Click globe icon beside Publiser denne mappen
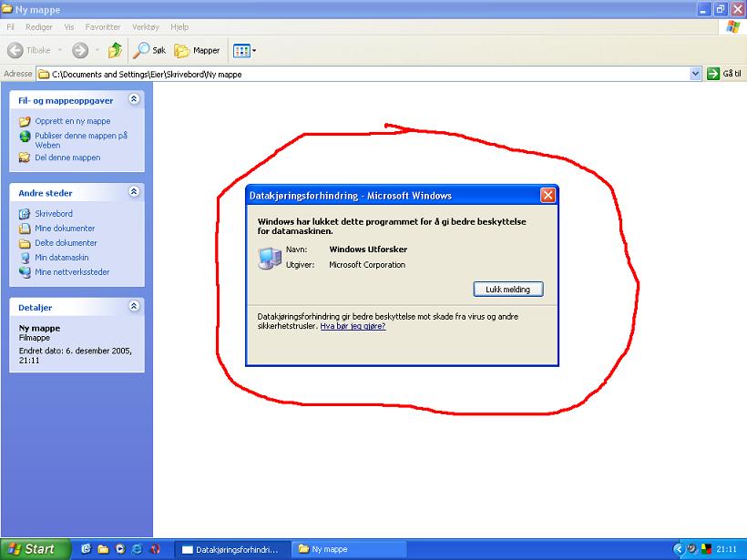 (x=25, y=137)
